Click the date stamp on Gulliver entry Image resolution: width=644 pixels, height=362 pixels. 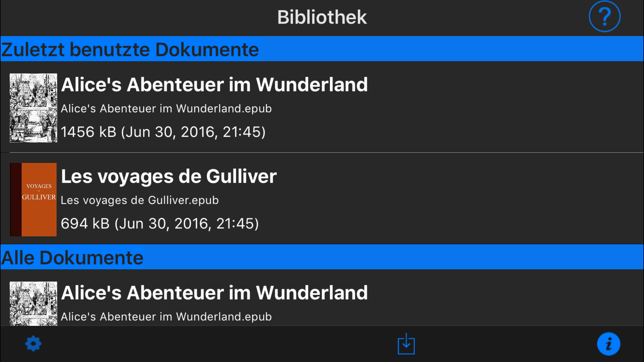(x=187, y=224)
